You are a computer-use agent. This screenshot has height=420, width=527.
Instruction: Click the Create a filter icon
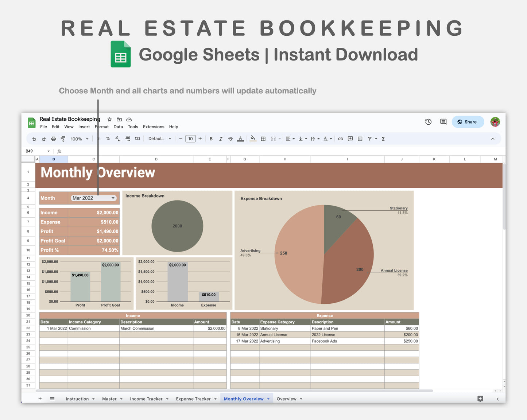tap(369, 139)
